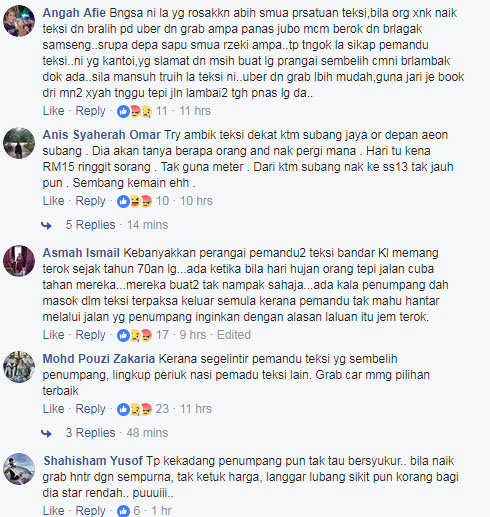Open Angah Afie's profile picture
Viewport: 490px width, 517px height.
[x=19, y=21]
